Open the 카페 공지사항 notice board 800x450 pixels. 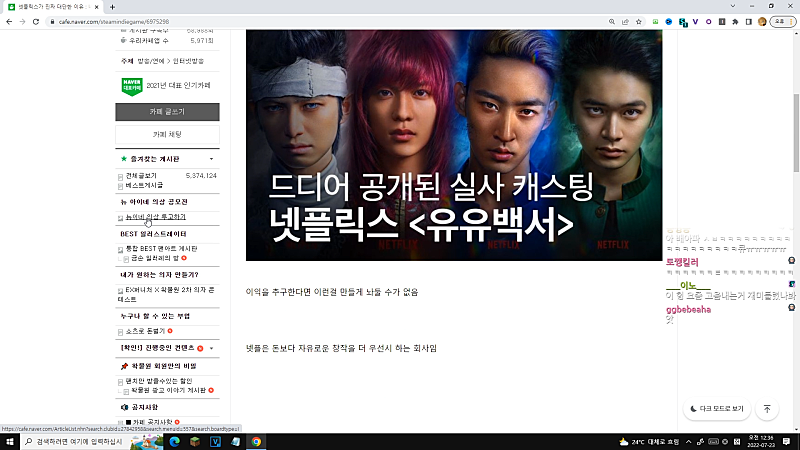153,422
